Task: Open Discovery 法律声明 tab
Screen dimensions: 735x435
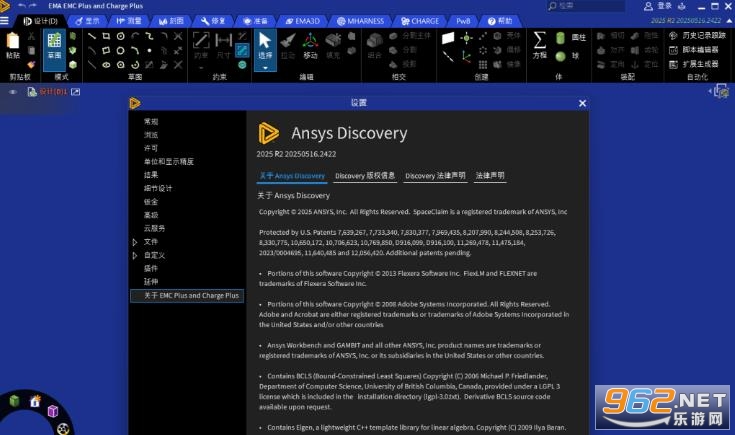Action: pyautogui.click(x=435, y=176)
